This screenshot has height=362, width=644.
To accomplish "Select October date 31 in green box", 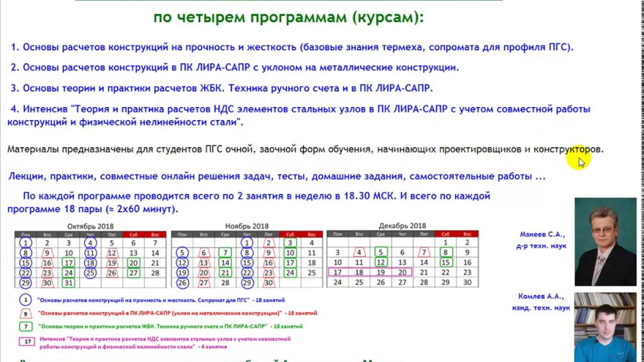I will [x=68, y=283].
